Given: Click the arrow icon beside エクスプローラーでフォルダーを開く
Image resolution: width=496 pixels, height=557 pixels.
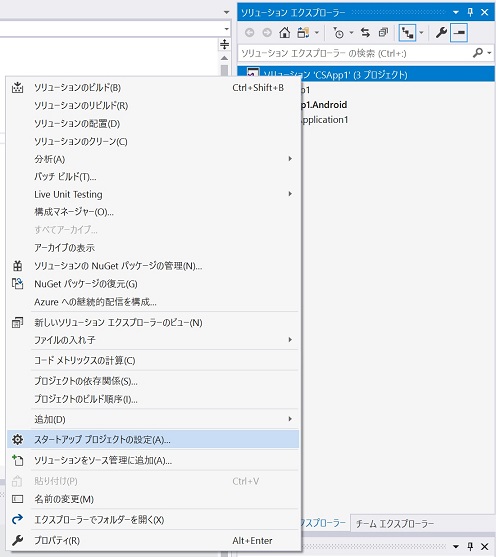Looking at the screenshot, I should (17, 520).
